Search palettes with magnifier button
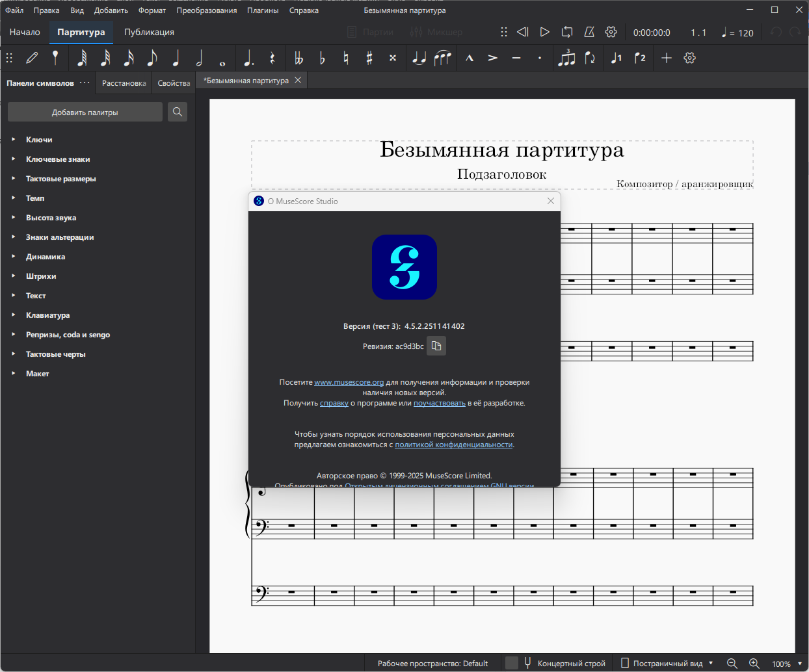Viewport: 809px width, 672px height. 178,112
